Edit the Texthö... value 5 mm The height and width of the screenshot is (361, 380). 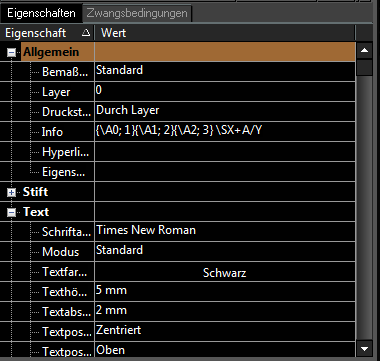(225, 292)
